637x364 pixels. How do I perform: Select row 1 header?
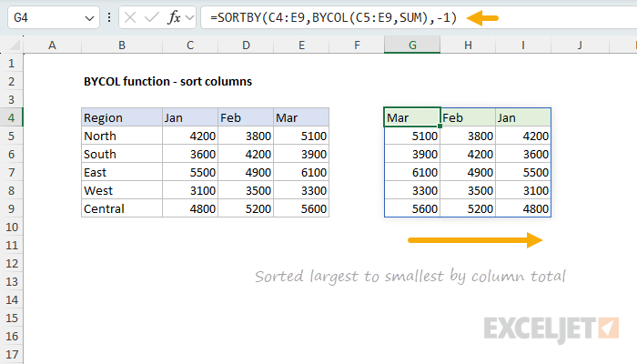pyautogui.click(x=11, y=64)
